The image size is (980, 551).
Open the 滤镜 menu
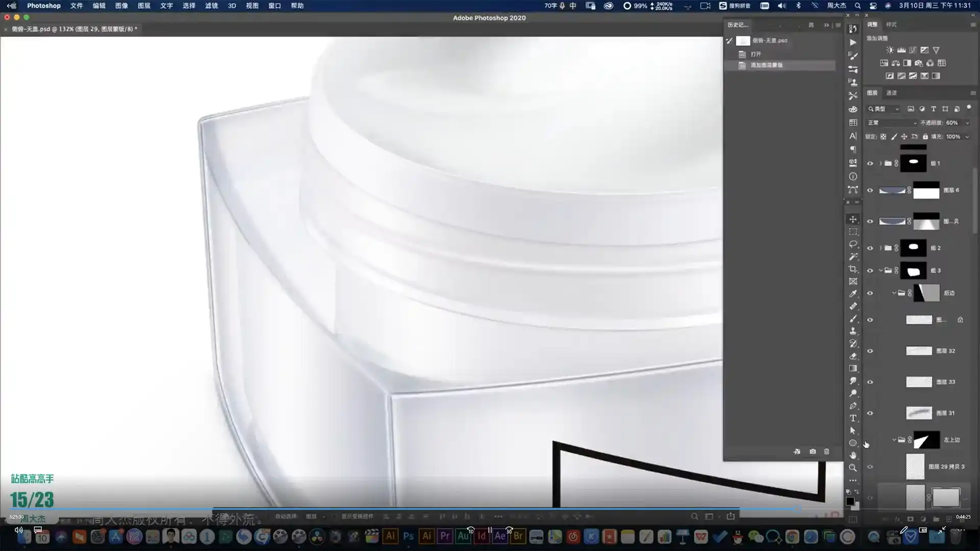211,6
